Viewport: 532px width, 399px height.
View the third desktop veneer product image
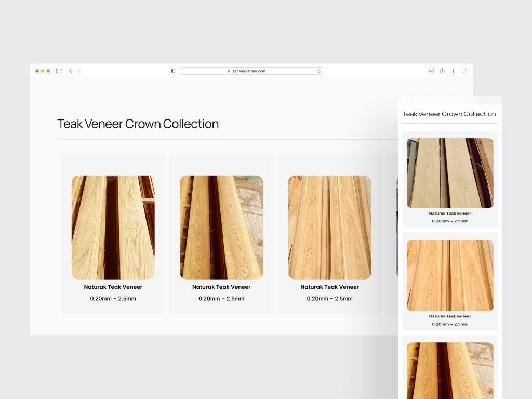click(x=329, y=227)
